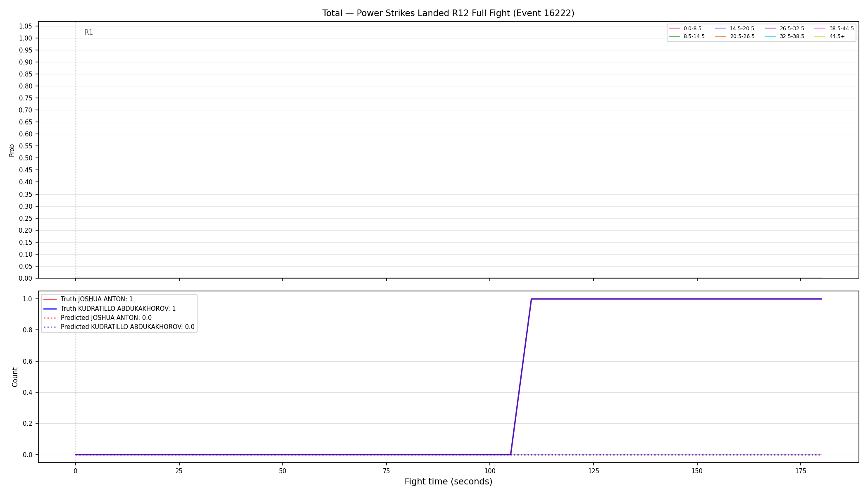The image size is (868, 496).
Task: Click "Truth JOSHUA ANTON: 1" in the legend
Action: coord(97,299)
